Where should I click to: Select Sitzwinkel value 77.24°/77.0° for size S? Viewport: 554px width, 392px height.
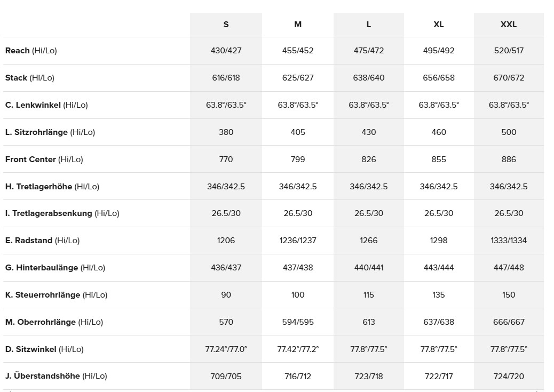click(x=226, y=349)
